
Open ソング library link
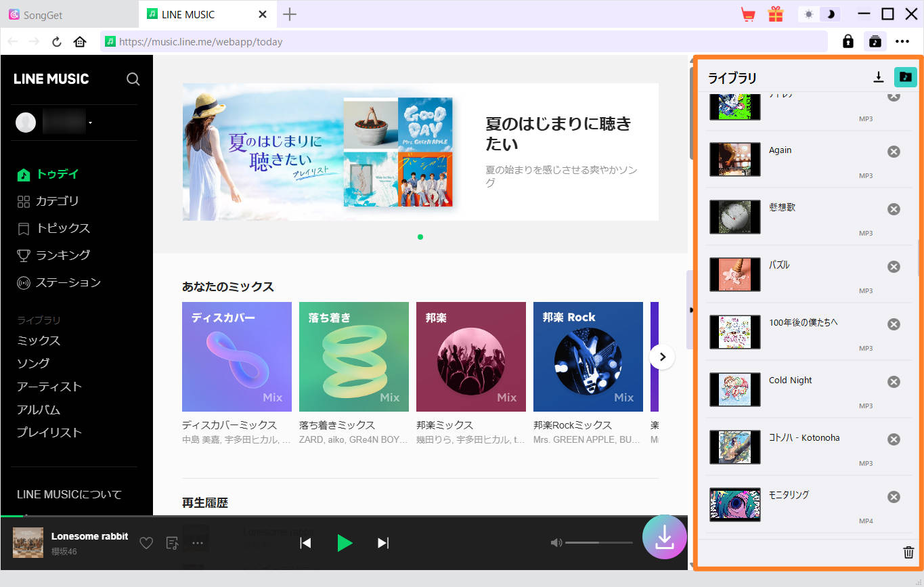33,364
